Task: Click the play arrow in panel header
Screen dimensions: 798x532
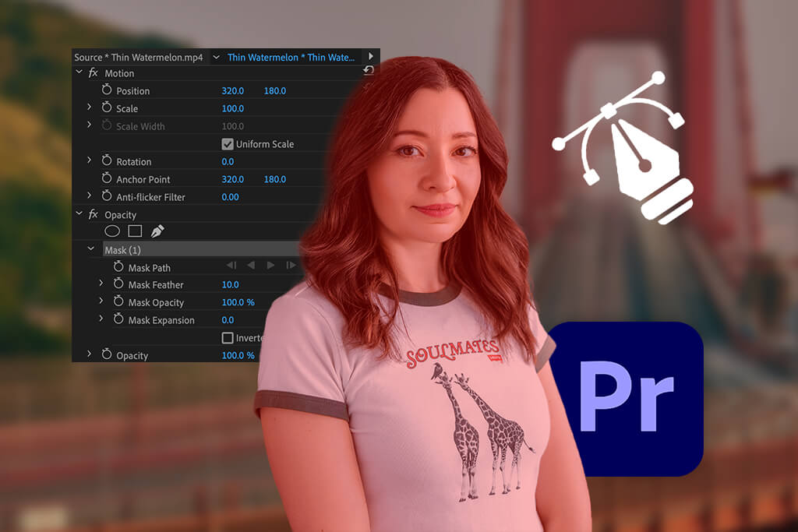Action: tap(370, 56)
